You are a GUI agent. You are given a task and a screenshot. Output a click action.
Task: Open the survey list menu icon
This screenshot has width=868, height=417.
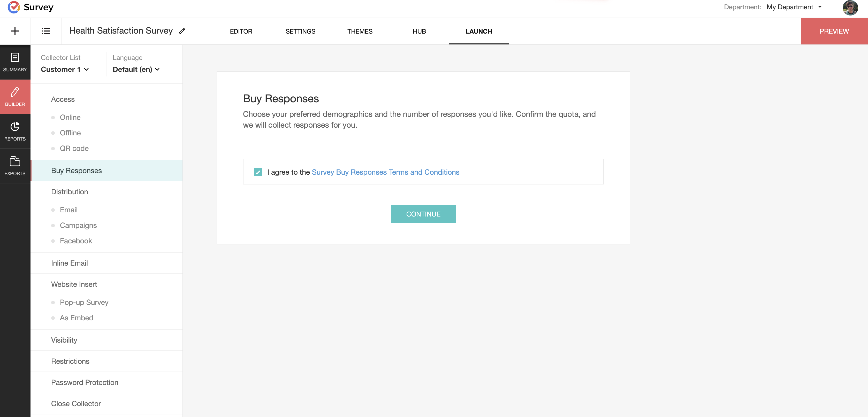click(x=46, y=31)
